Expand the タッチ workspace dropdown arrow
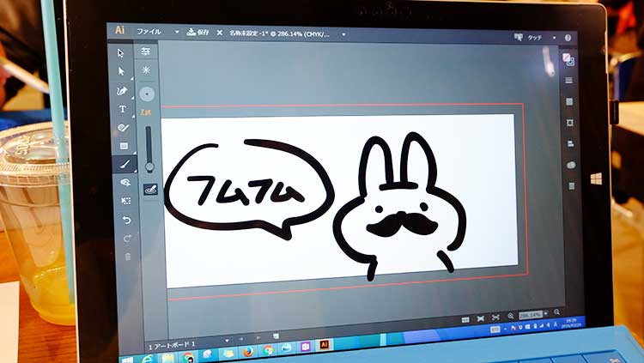Screen dimensions: 644x363 pyautogui.click(x=554, y=38)
